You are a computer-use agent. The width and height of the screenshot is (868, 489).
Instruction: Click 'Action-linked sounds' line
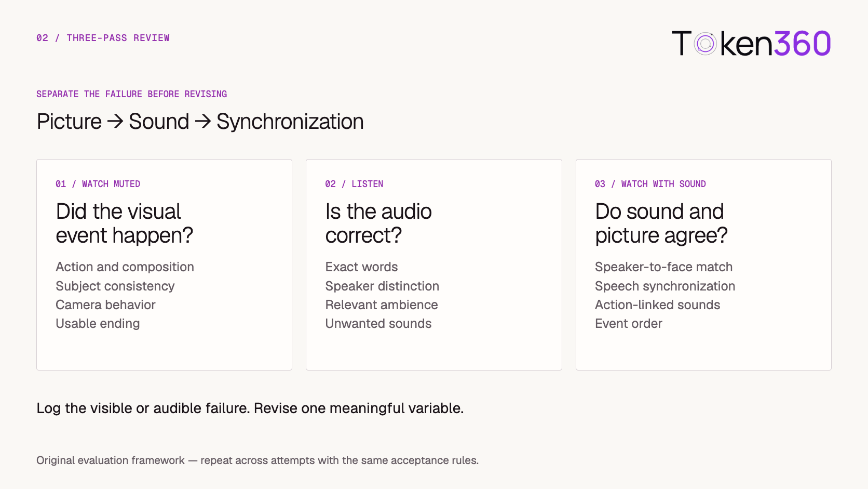(x=657, y=305)
